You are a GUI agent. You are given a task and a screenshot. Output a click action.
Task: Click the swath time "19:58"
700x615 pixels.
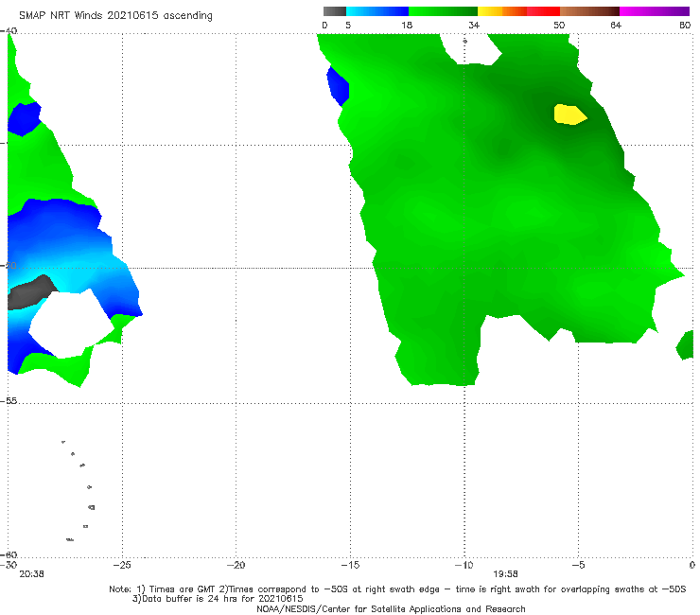point(505,574)
